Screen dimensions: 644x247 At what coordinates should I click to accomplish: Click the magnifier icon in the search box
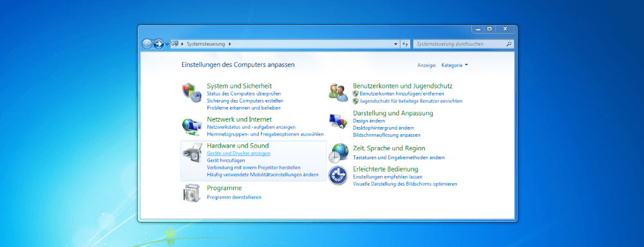coord(509,44)
